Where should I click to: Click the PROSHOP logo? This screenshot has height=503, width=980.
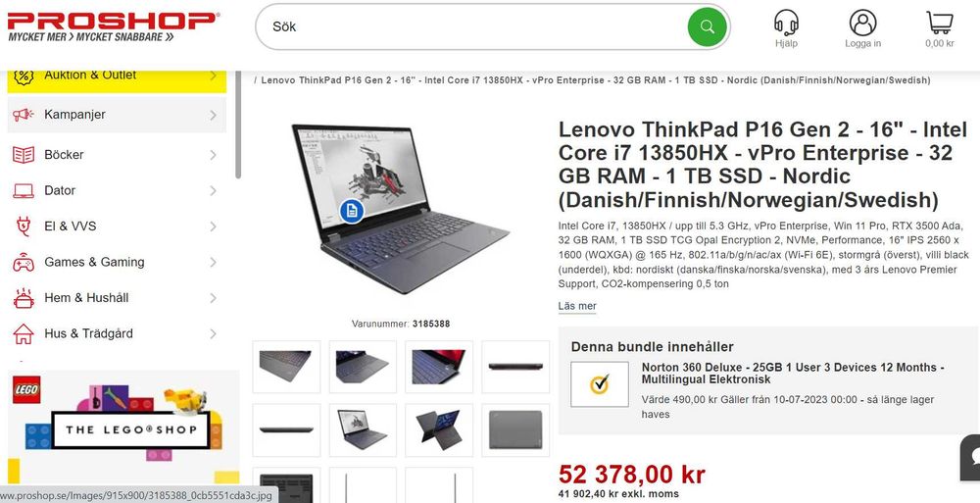[113, 26]
